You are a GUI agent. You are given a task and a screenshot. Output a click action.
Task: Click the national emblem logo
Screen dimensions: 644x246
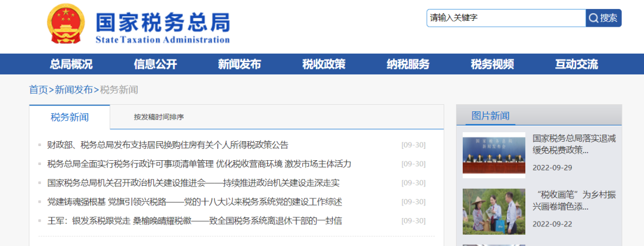(66, 23)
